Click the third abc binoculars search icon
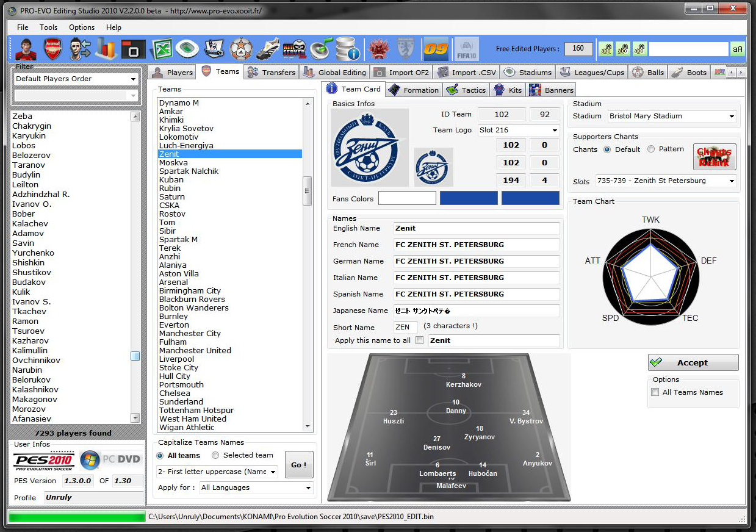 (x=640, y=49)
